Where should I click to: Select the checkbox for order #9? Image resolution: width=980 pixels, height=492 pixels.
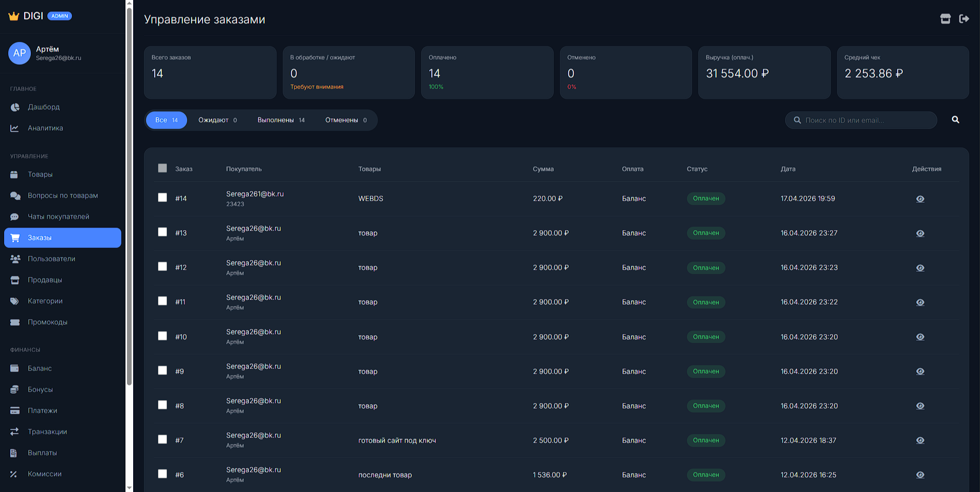[162, 371]
